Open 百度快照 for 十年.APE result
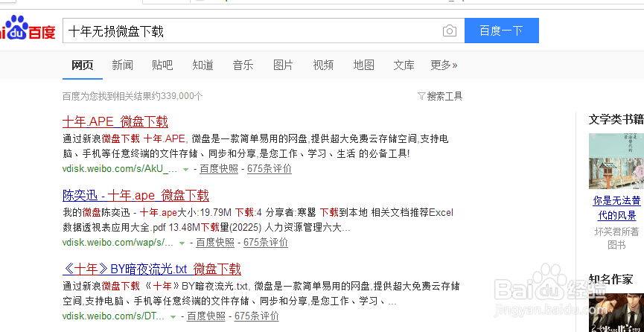 tap(219, 169)
